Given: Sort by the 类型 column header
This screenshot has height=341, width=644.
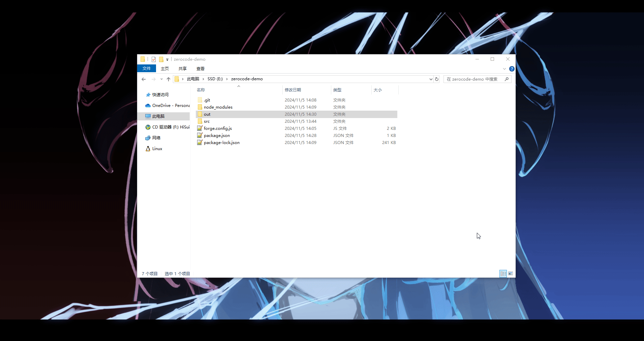Looking at the screenshot, I should point(337,90).
